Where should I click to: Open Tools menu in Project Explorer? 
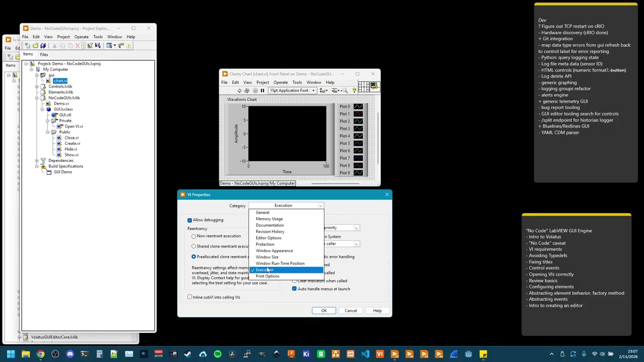pyautogui.click(x=98, y=37)
